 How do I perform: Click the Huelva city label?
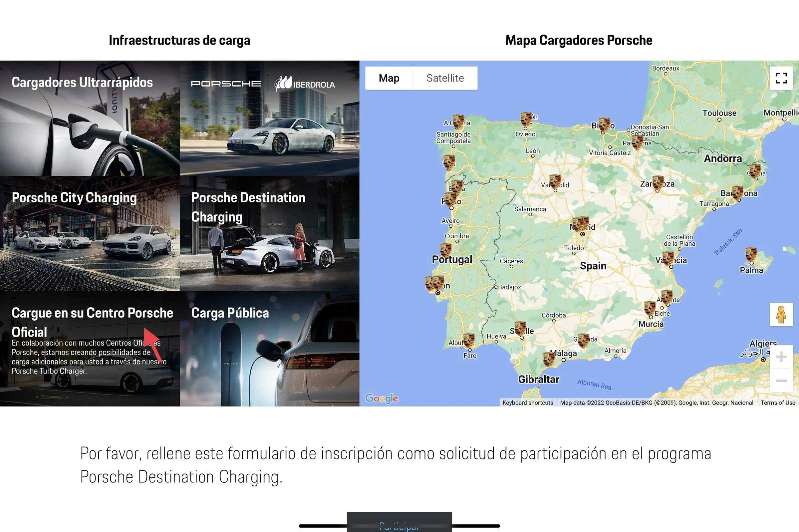pos(496,336)
